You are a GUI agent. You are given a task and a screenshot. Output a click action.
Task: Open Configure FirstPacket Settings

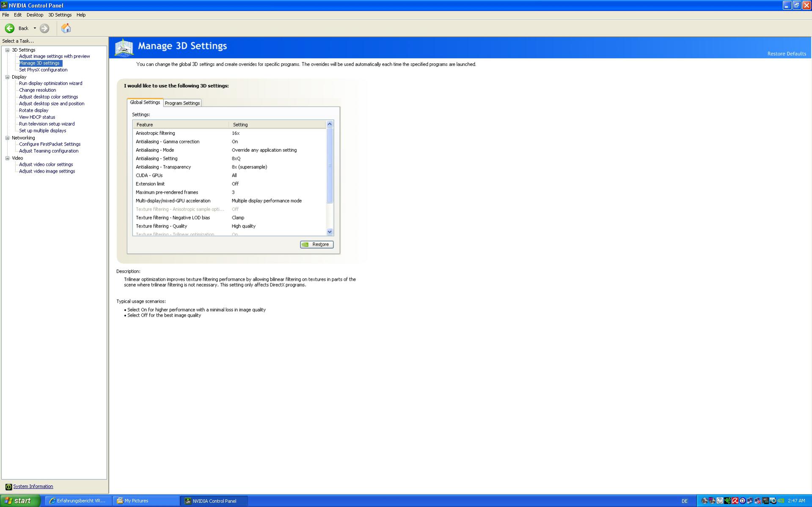[x=50, y=144]
